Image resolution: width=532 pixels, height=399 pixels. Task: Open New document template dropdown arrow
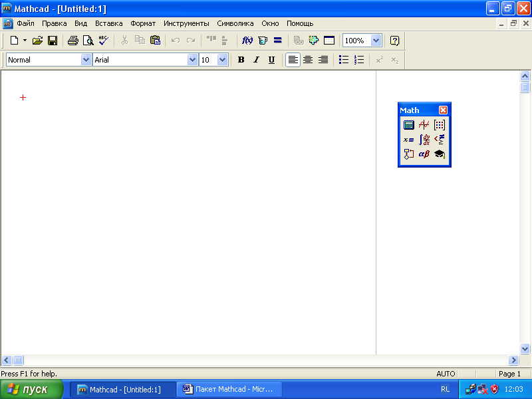click(x=25, y=41)
